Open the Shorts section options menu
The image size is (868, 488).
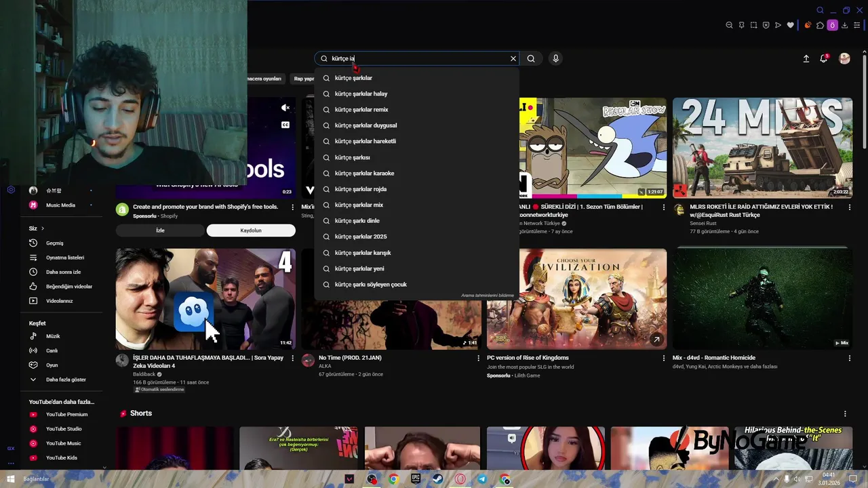coord(845,413)
